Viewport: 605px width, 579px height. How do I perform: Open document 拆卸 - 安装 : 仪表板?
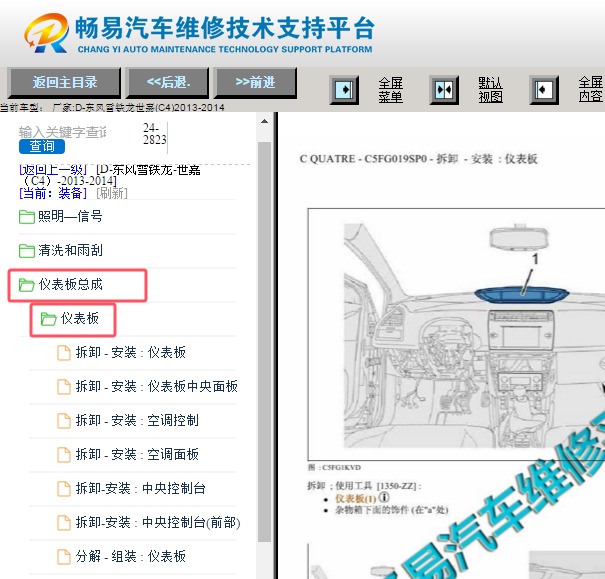point(130,352)
